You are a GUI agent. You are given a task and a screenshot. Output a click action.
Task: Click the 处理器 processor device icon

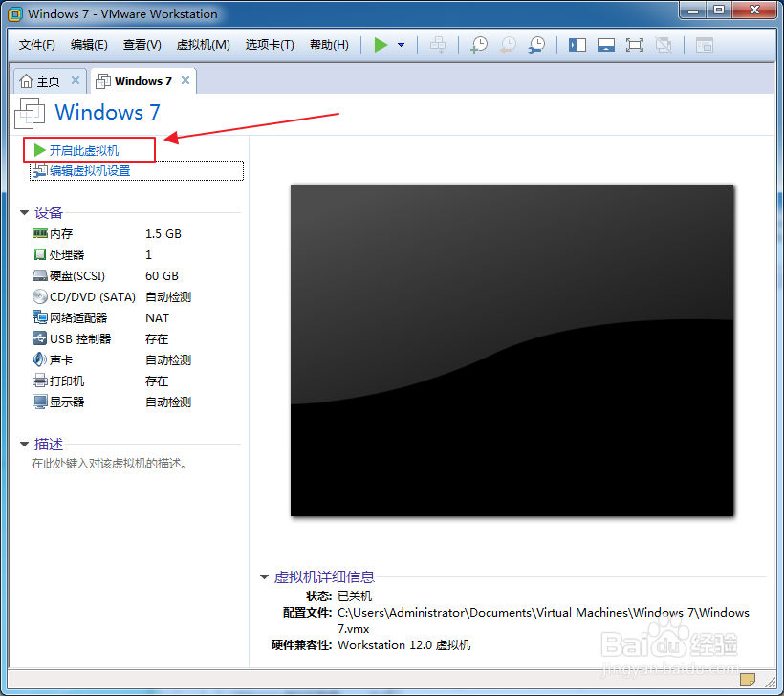pyautogui.click(x=39, y=254)
